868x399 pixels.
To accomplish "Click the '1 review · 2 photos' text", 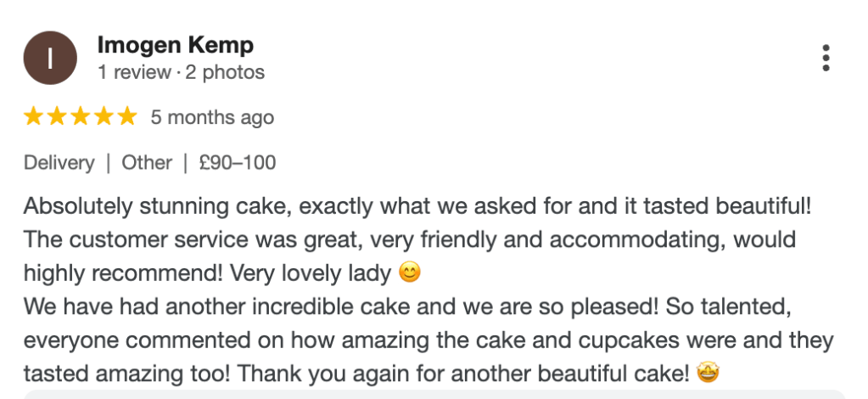I will [x=181, y=72].
